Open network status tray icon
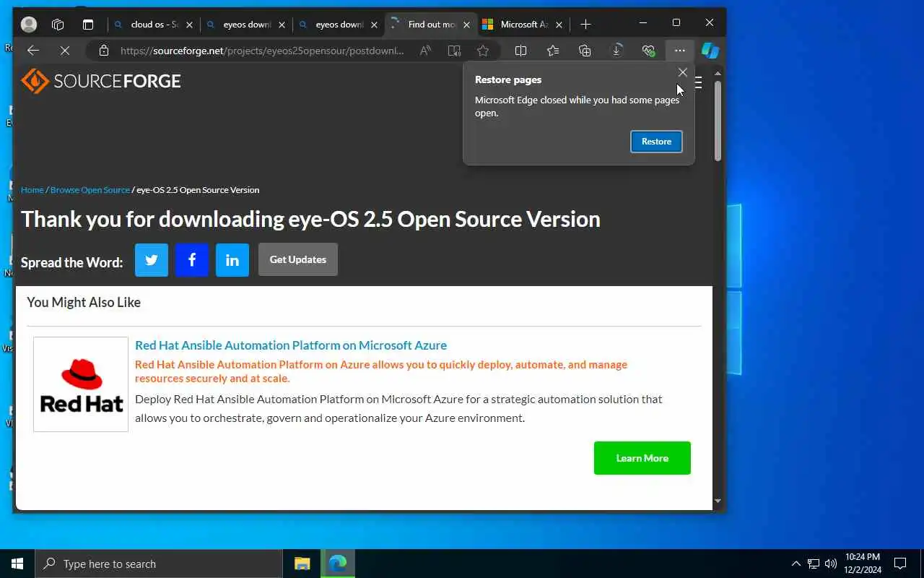This screenshot has width=924, height=578. pos(814,564)
